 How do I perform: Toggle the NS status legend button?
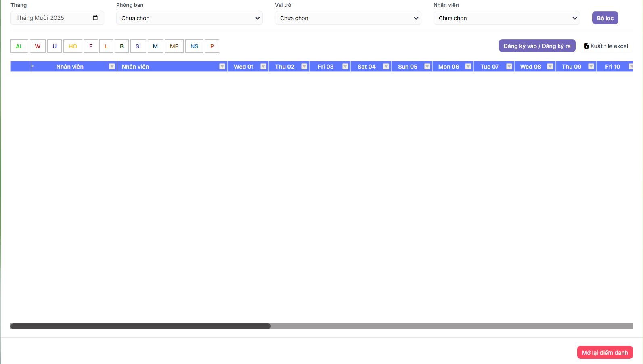point(194,46)
